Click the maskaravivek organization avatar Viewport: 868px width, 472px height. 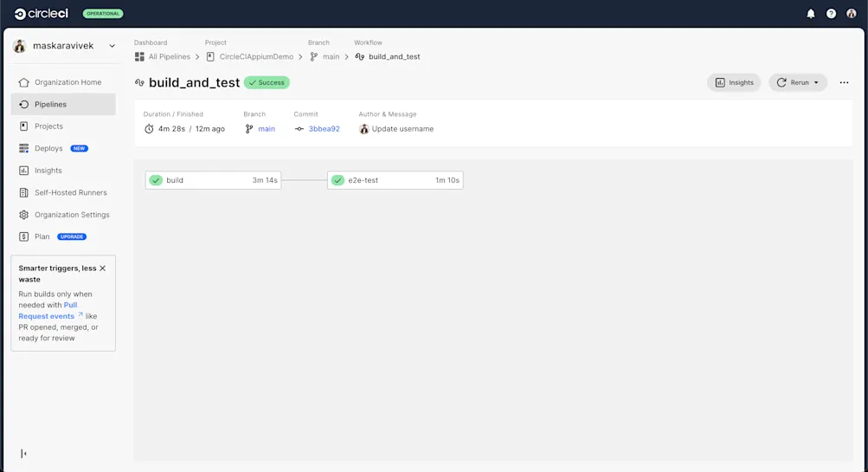point(19,46)
